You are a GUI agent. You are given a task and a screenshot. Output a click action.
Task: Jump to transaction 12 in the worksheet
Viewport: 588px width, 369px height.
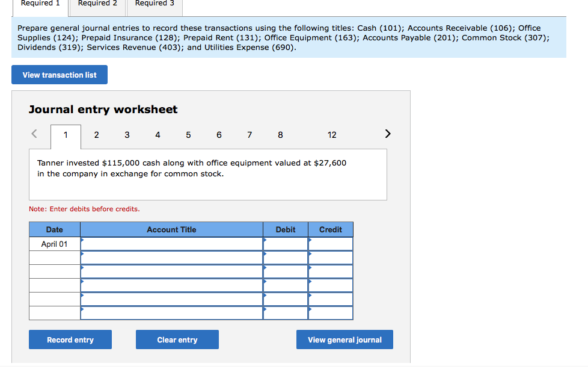tap(332, 135)
